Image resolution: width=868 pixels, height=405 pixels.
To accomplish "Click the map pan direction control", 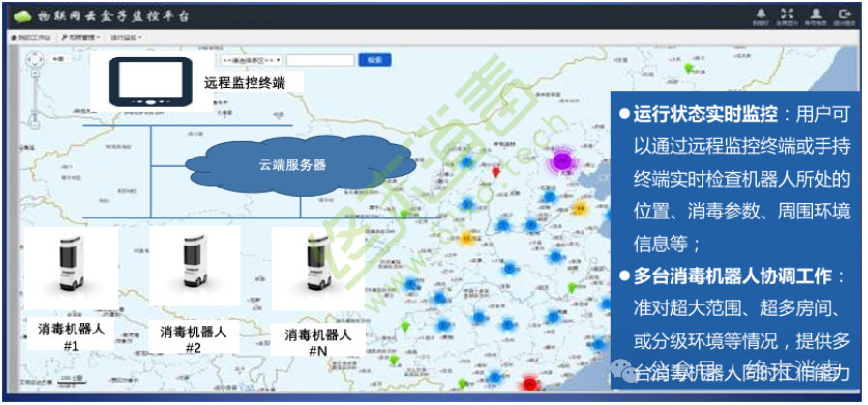I will pyautogui.click(x=35, y=59).
